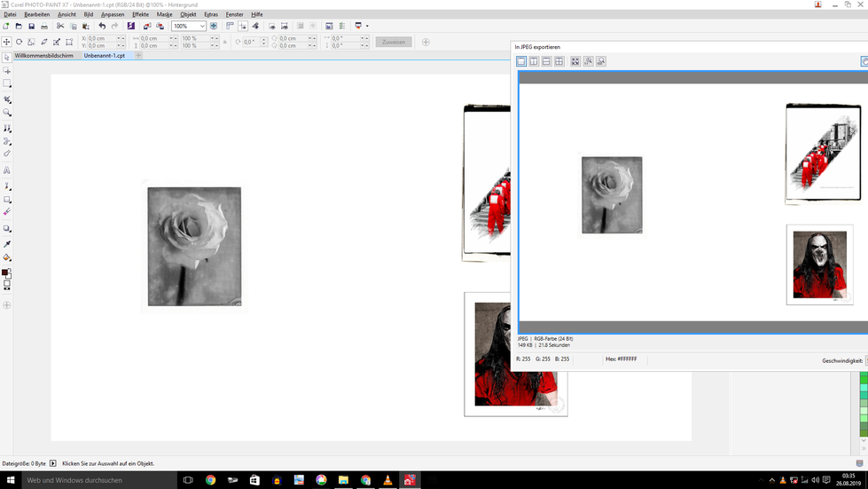This screenshot has height=489, width=868.
Task: Open the Datei menu
Action: [10, 14]
